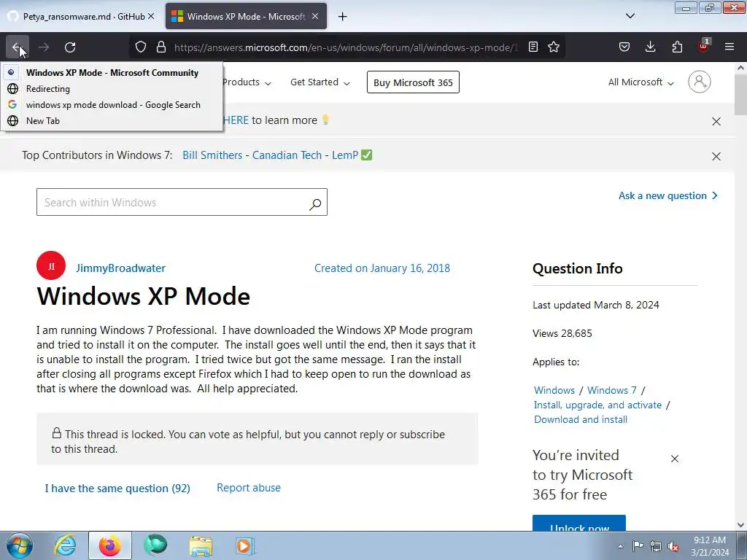The height and width of the screenshot is (560, 747).
Task: Click the address bar URL
Action: pyautogui.click(x=345, y=47)
